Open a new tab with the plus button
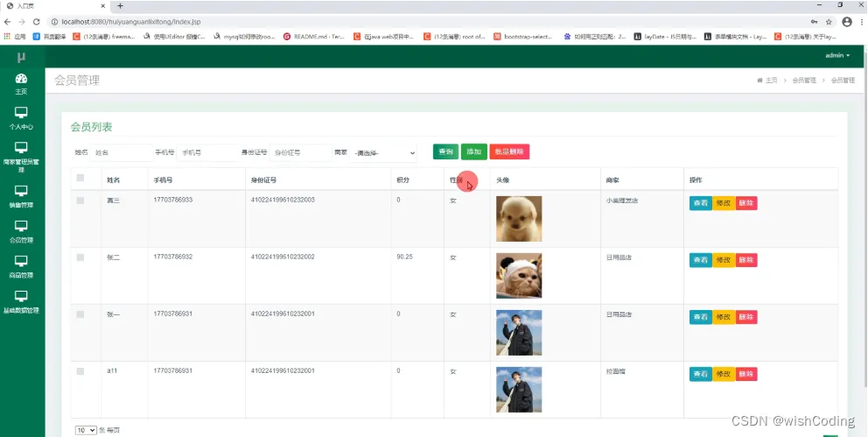The width and height of the screenshot is (868, 437). pos(120,5)
